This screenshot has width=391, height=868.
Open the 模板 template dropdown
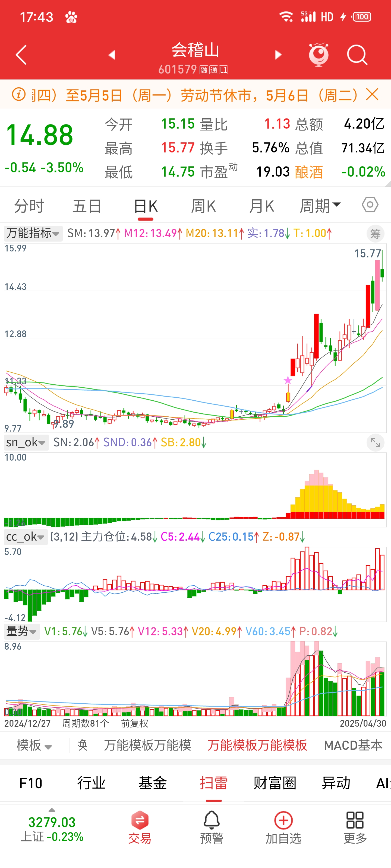point(34,745)
